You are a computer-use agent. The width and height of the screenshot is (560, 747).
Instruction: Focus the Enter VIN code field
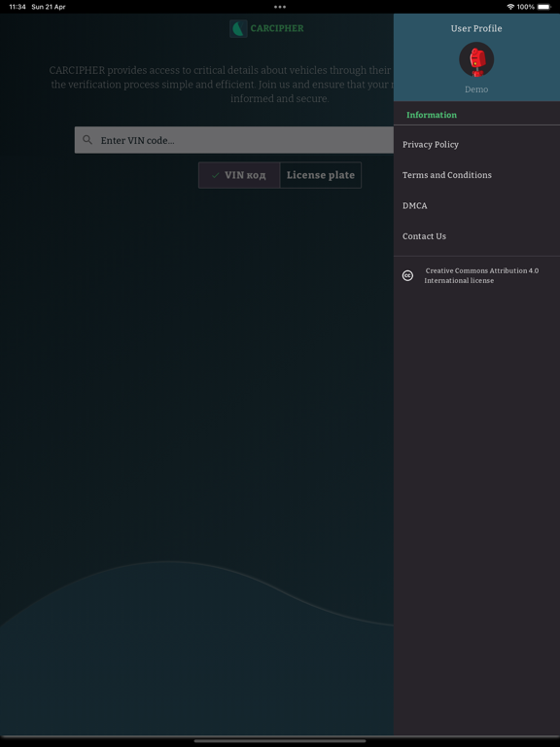(x=233, y=140)
